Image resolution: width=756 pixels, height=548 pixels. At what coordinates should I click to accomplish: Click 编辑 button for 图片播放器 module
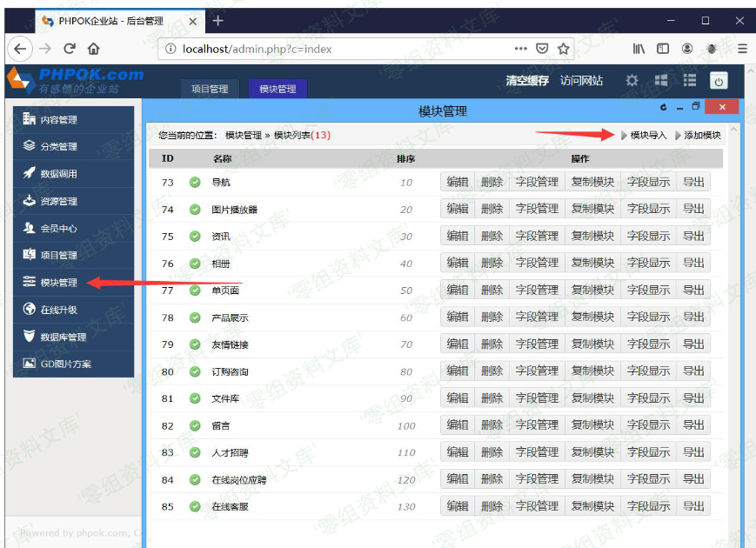pyautogui.click(x=458, y=209)
